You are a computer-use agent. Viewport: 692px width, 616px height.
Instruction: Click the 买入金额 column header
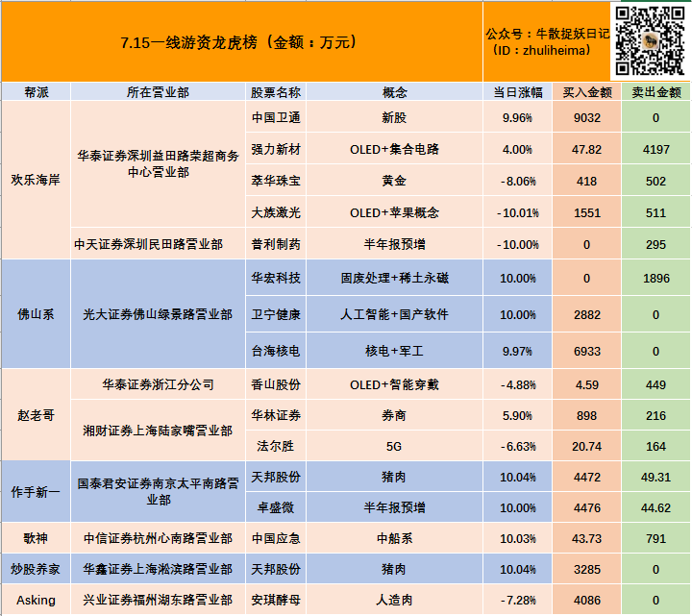pos(586,92)
